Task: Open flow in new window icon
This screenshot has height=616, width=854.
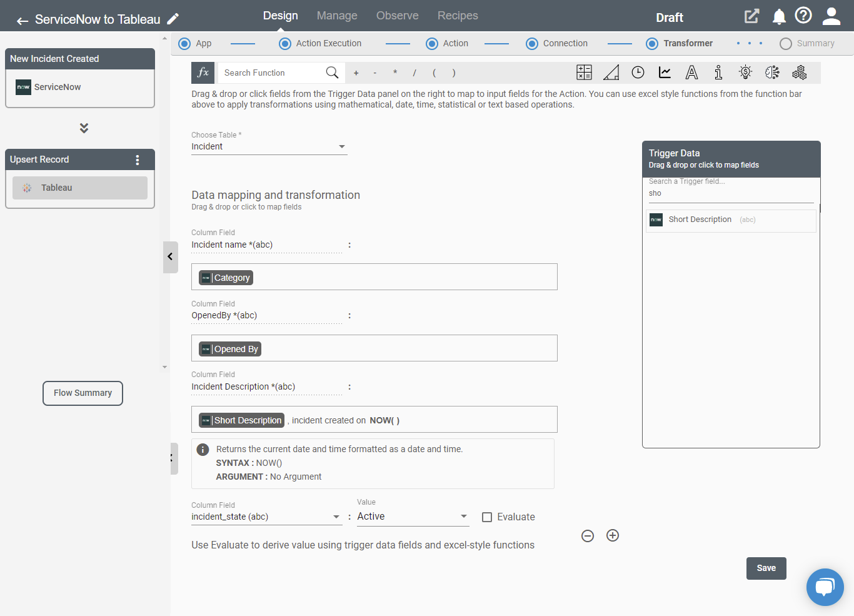Action: (x=751, y=16)
